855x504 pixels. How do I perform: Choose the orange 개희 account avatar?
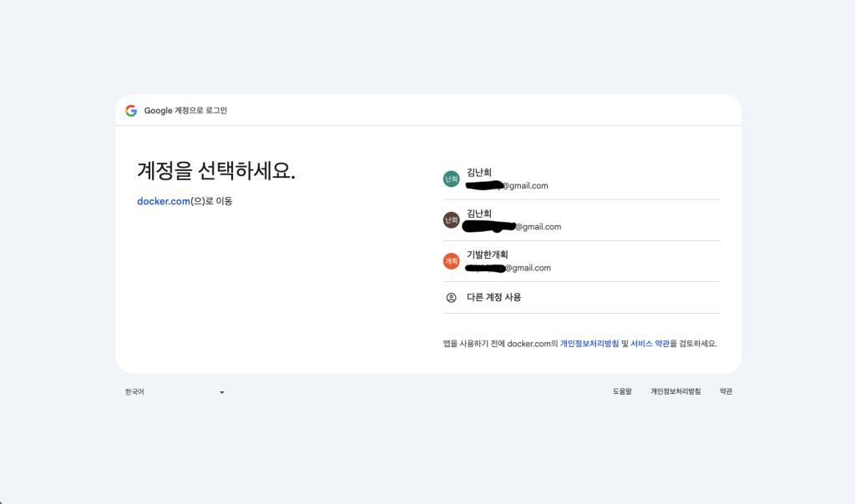tap(451, 261)
